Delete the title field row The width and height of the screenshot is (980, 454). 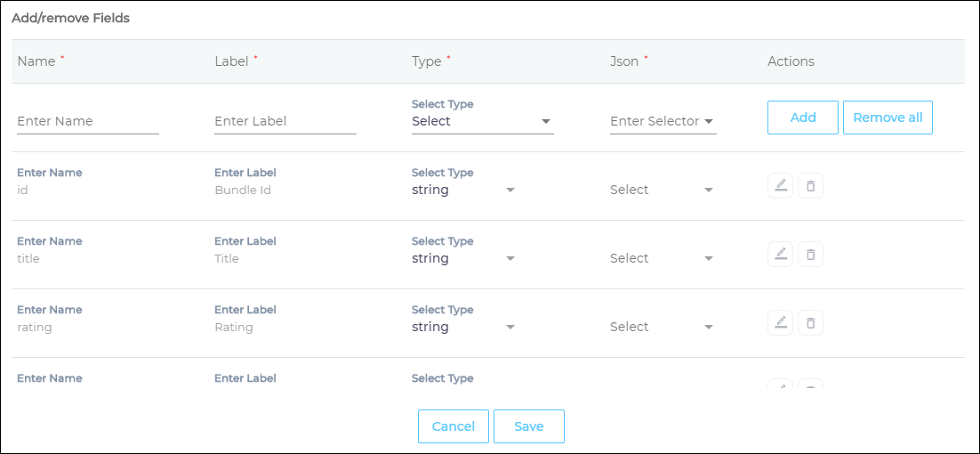[x=810, y=255]
